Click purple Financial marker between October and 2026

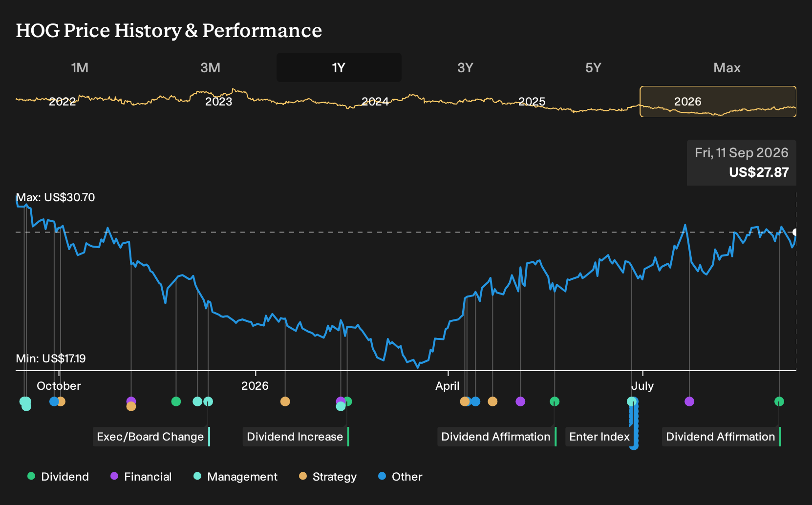tap(131, 401)
